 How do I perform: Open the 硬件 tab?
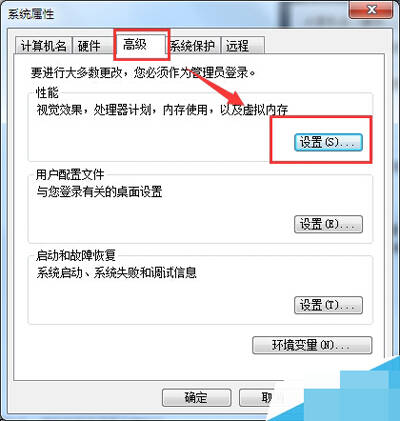(x=92, y=45)
